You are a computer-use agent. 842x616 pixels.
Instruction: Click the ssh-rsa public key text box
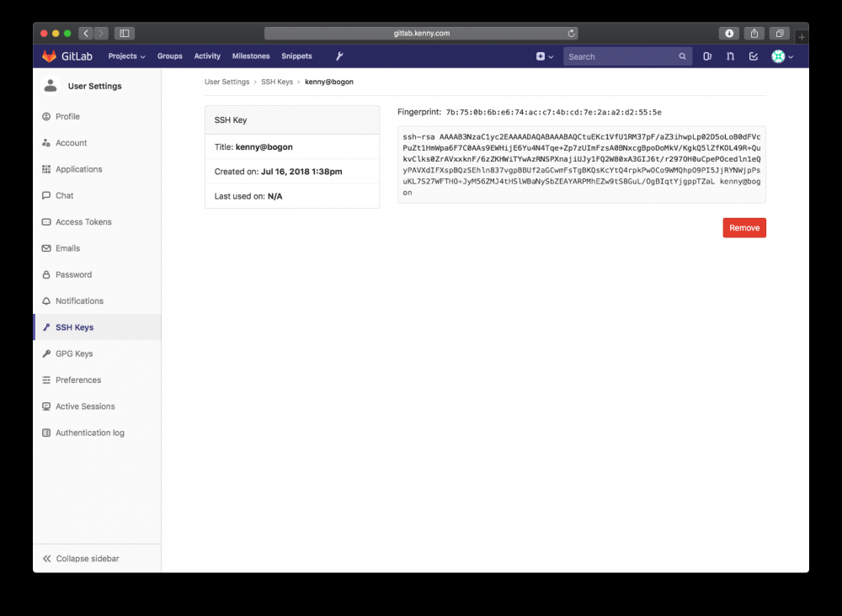coord(582,165)
